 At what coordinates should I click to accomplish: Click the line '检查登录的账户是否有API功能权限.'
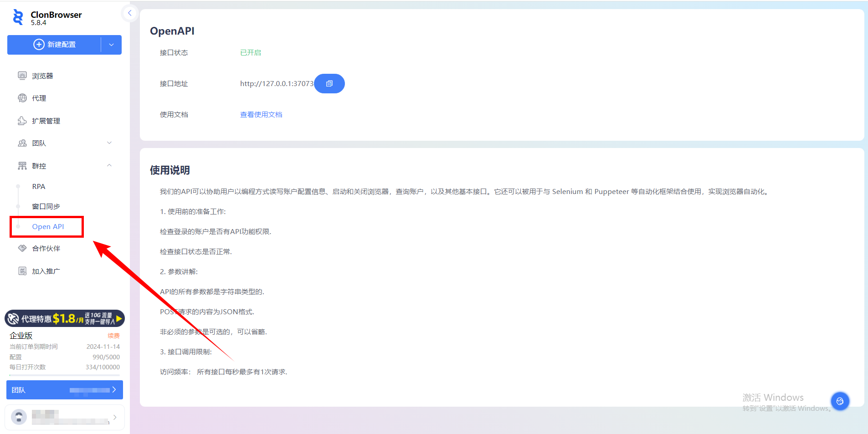tap(216, 231)
